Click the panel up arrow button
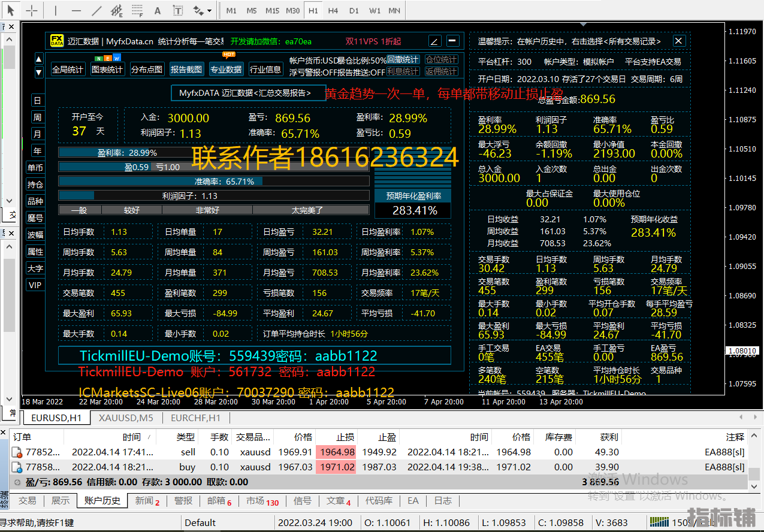 39,59
